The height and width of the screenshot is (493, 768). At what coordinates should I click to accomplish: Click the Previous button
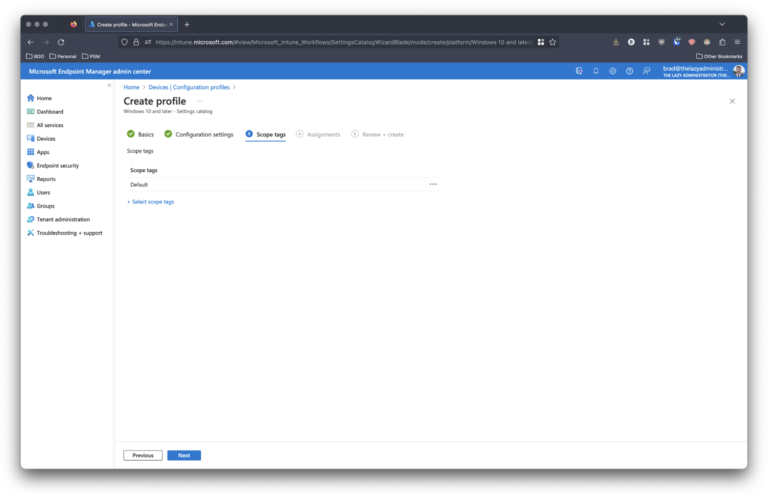tap(143, 455)
